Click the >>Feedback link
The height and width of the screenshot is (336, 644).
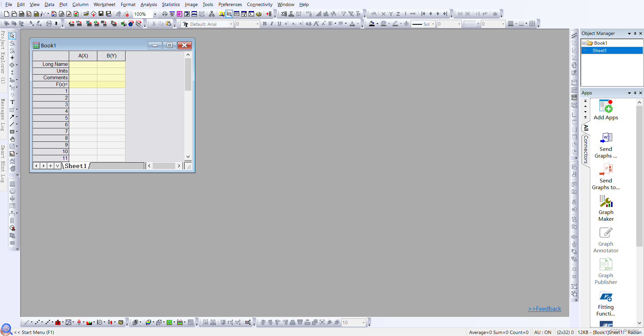[x=544, y=309]
